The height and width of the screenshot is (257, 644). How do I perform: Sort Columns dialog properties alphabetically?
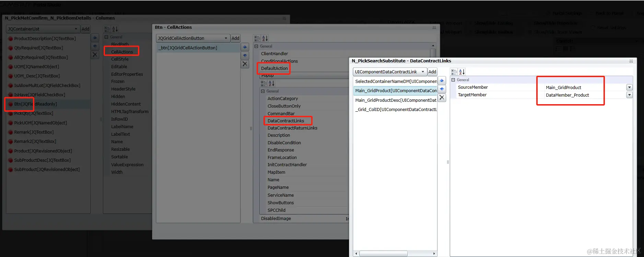[115, 29]
